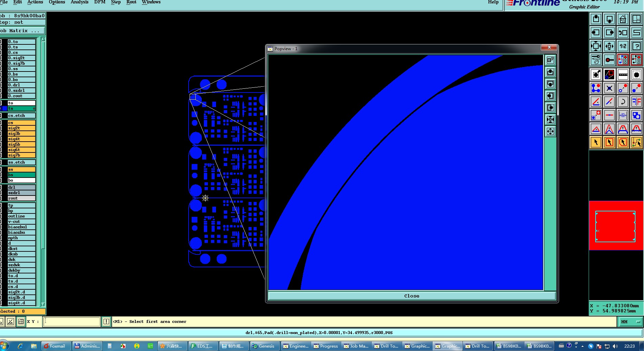
Task: Click Popview pan up icon
Action: (551, 72)
